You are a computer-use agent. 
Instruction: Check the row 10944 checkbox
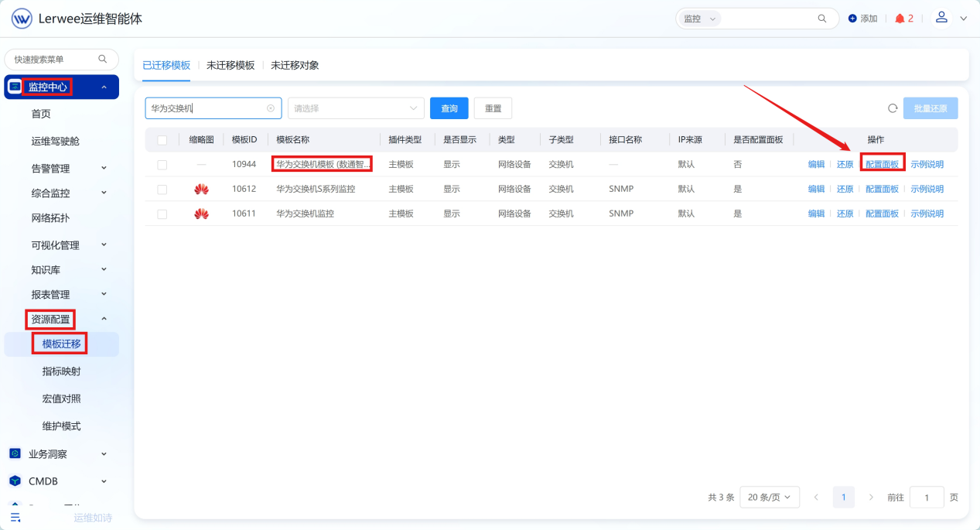coord(162,165)
